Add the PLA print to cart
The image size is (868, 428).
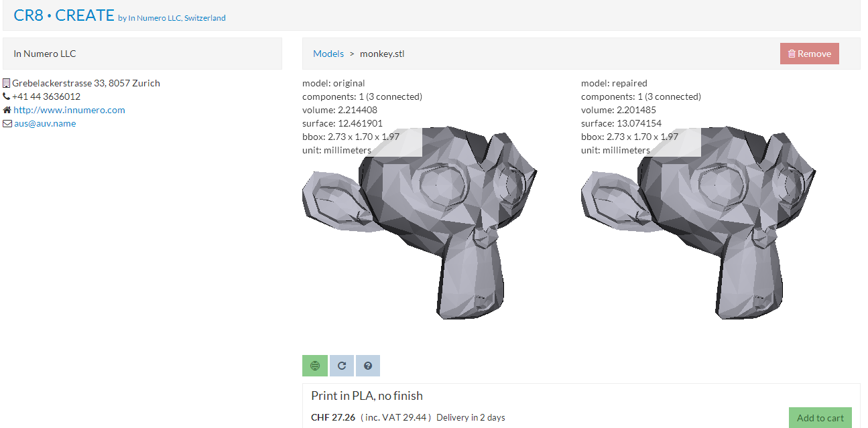coord(820,418)
